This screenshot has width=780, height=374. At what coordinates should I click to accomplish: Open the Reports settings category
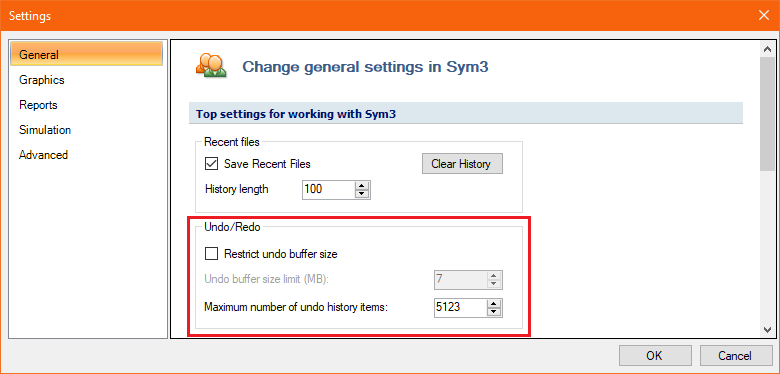click(38, 105)
